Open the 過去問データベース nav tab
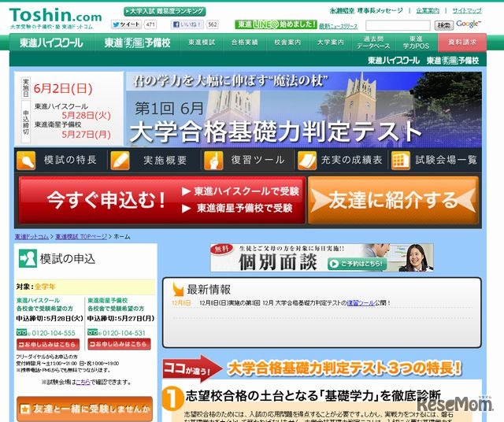Image resolution: width=504 pixels, height=422 pixels. coord(373,43)
